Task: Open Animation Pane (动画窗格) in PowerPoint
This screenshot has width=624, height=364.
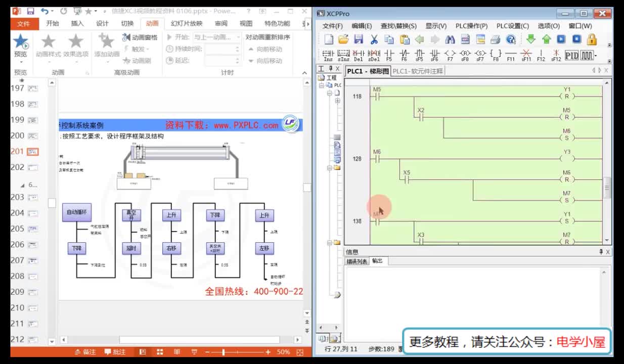Action: pyautogui.click(x=140, y=37)
